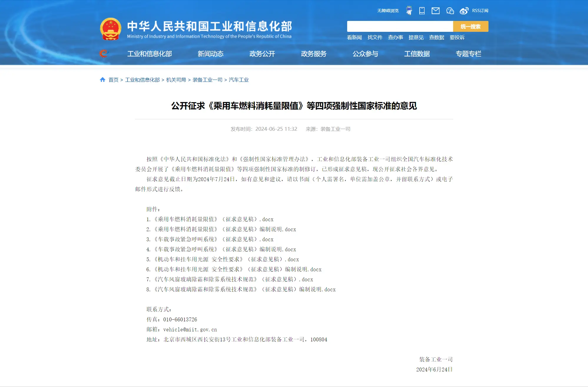Open the 专题专栏 navigation menu
This screenshot has height=387, width=588.
click(468, 54)
